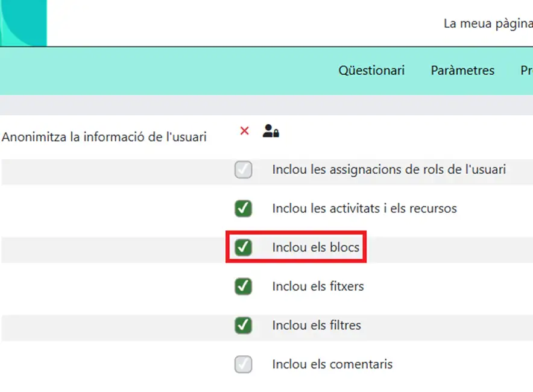This screenshot has height=392, width=533.
Task: Disable the 'Inclou els fitxers' checkbox
Action: [244, 286]
